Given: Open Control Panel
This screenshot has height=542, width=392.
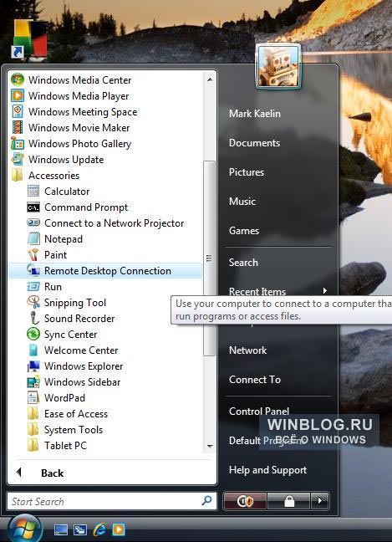Looking at the screenshot, I should [x=259, y=411].
